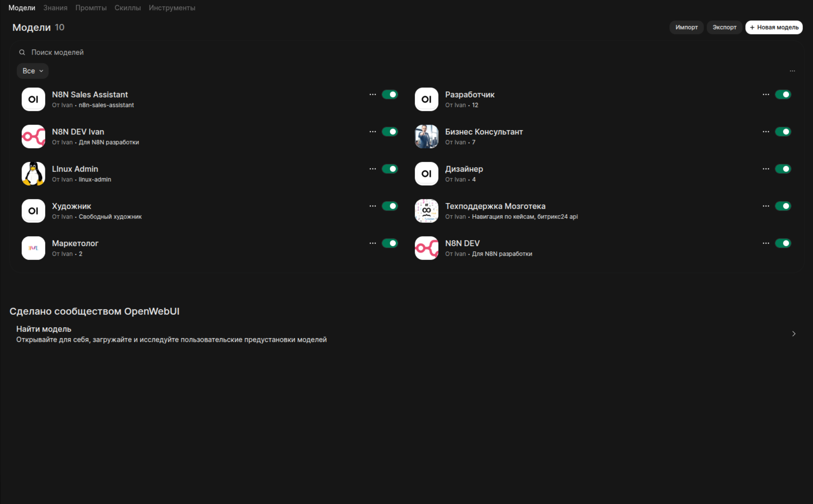Open options menu for LInux Admin model
813x504 pixels.
point(372,169)
